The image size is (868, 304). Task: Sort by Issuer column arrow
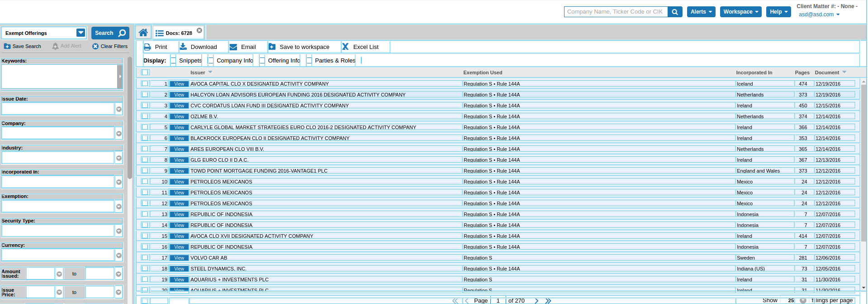click(210, 72)
